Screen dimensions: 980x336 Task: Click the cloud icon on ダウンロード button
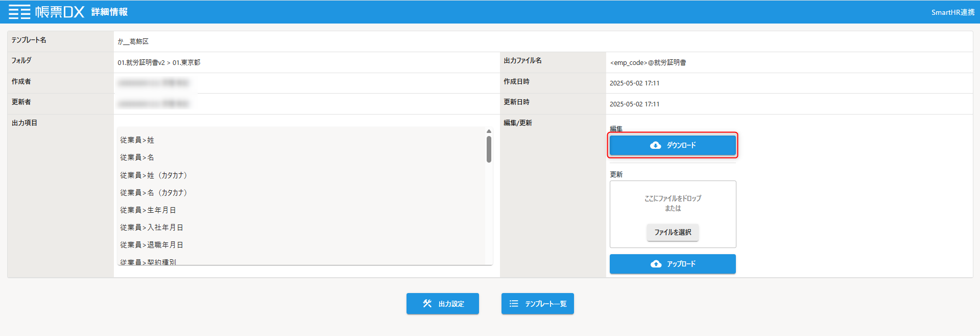tap(655, 145)
